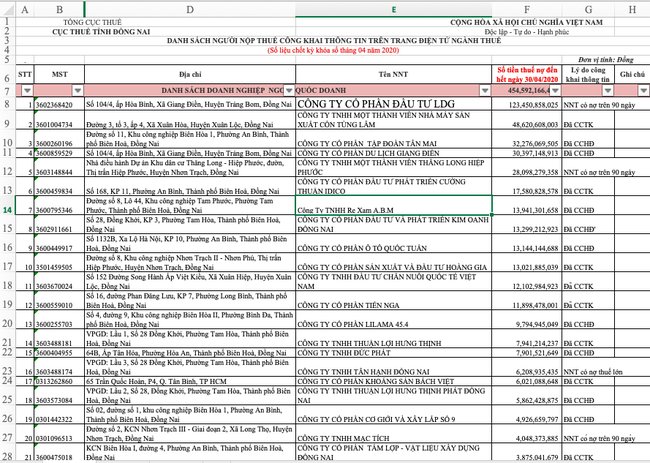The height and width of the screenshot is (463, 650).
Task: Select column A header
Action: point(24,10)
